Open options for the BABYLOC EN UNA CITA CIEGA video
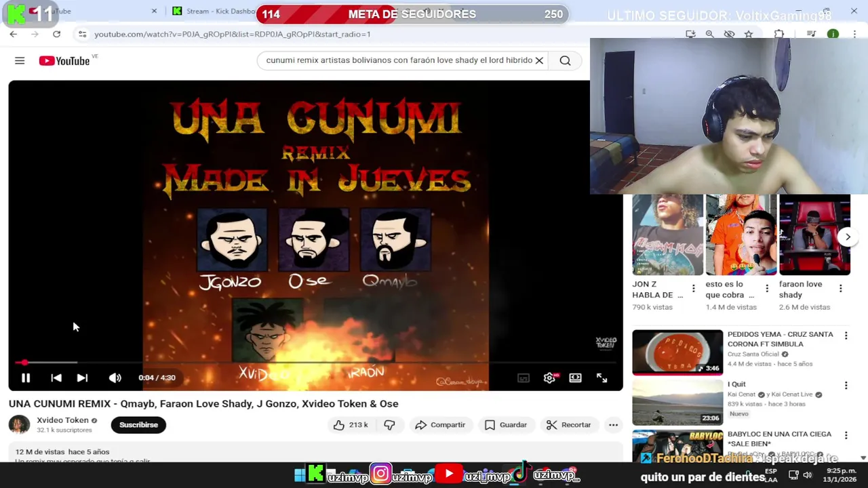 (x=846, y=436)
